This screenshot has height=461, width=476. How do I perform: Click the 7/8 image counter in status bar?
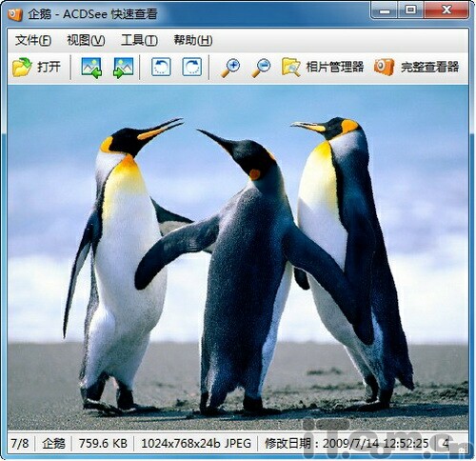(20, 443)
